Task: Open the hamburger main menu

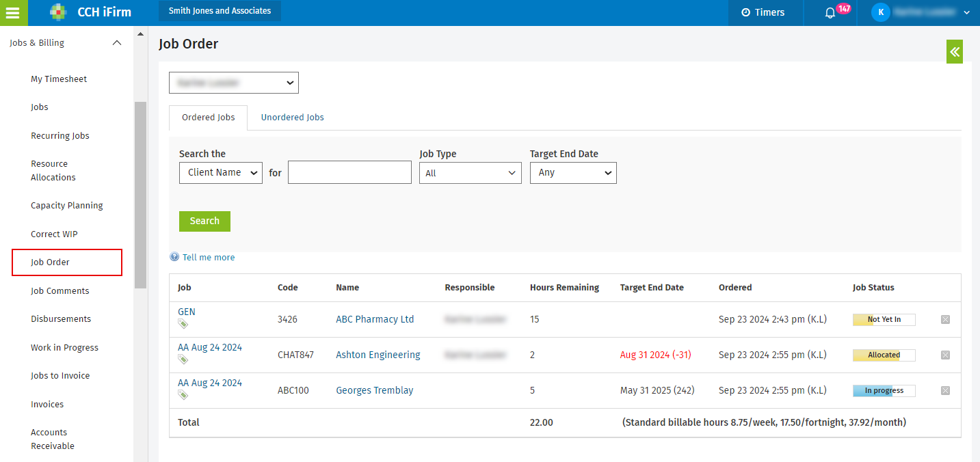Action: tap(13, 12)
